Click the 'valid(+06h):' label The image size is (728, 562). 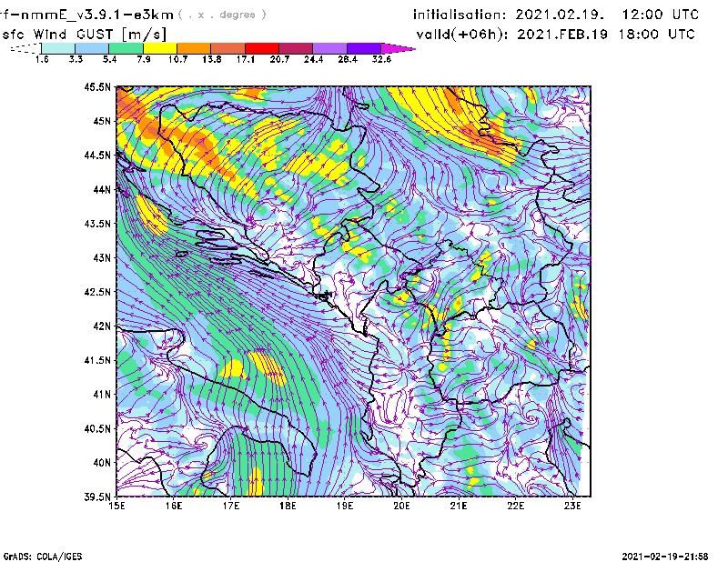coord(463,35)
